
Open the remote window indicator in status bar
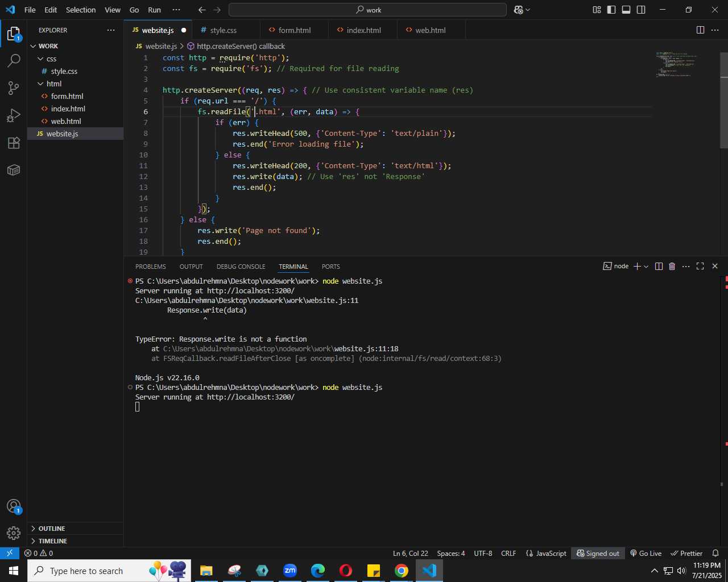coord(10,553)
